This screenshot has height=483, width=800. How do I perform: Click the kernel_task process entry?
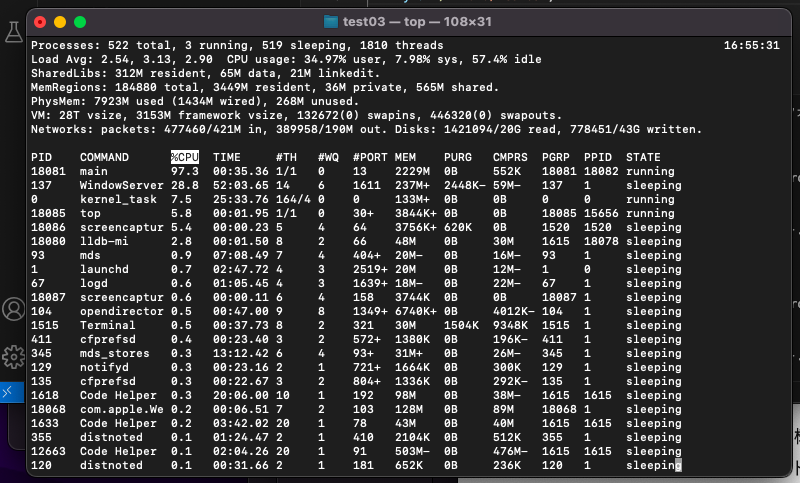pyautogui.click(x=118, y=199)
